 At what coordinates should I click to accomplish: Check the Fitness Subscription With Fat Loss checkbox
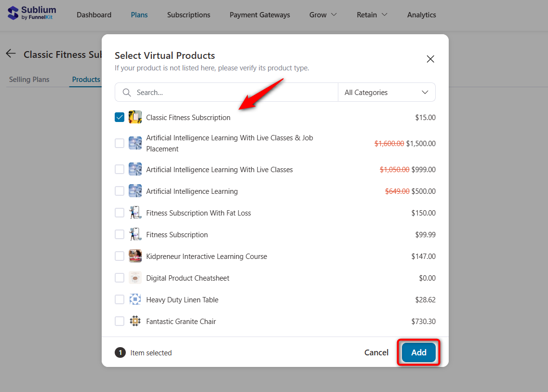(119, 213)
